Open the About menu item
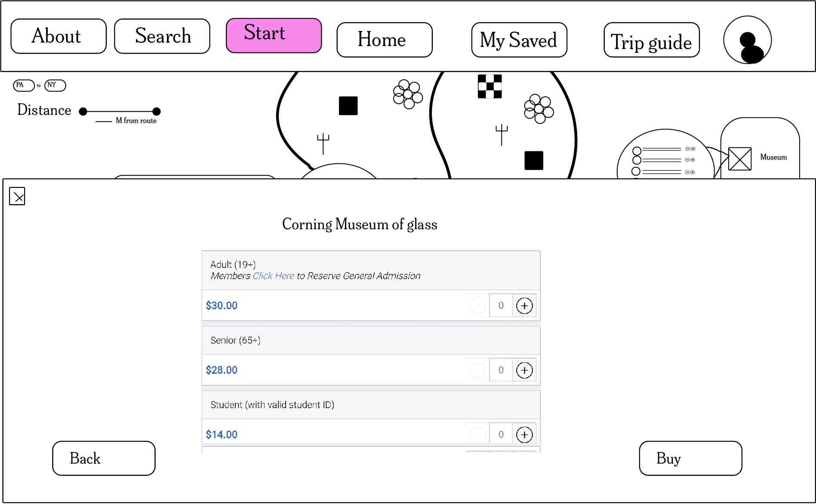The height and width of the screenshot is (504, 816). [x=59, y=36]
